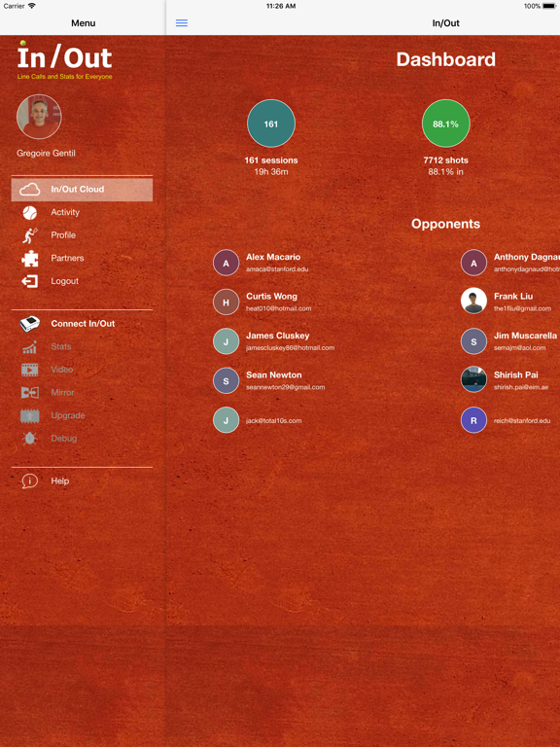Open opponent Sean Newton
Viewport: 560px width, 747px height.
click(x=274, y=375)
